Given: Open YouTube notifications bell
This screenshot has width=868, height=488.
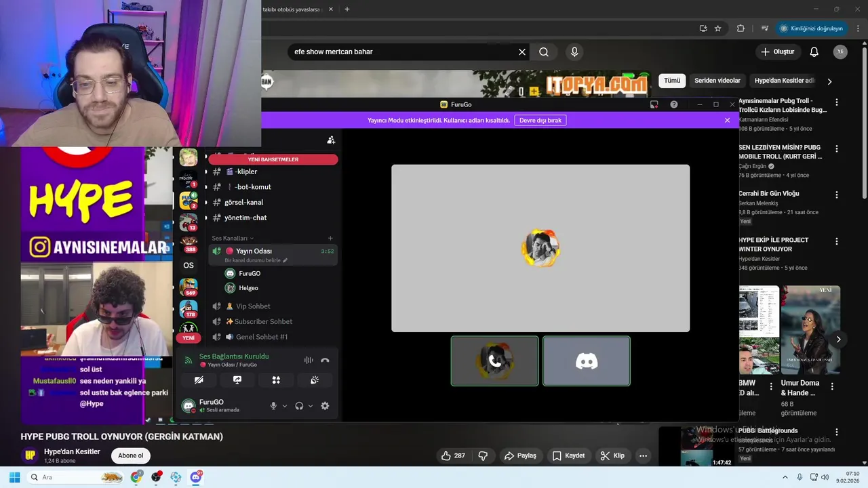Looking at the screenshot, I should click(x=814, y=52).
